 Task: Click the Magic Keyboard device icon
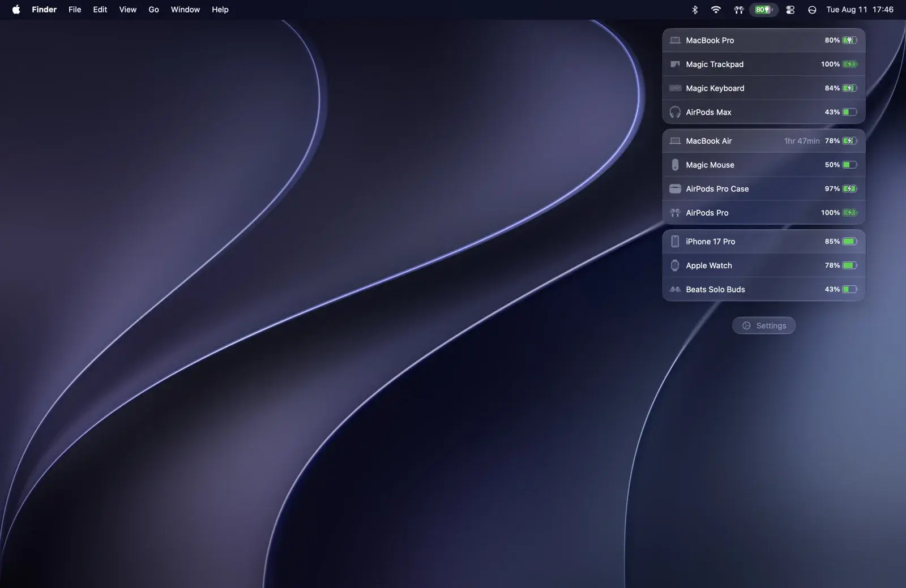(x=675, y=88)
